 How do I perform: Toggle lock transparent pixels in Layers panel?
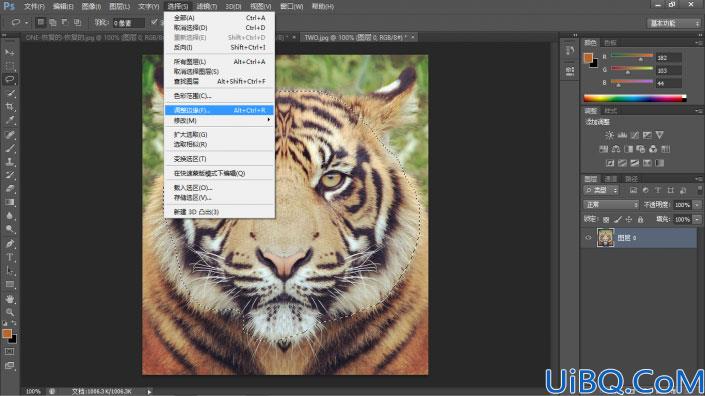point(606,219)
